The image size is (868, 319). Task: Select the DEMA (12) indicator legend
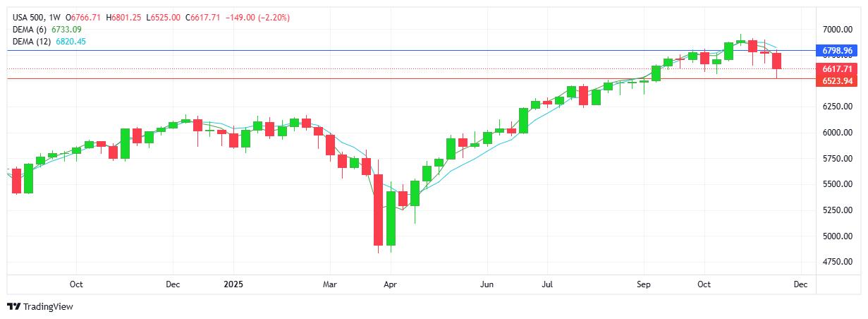[32, 42]
